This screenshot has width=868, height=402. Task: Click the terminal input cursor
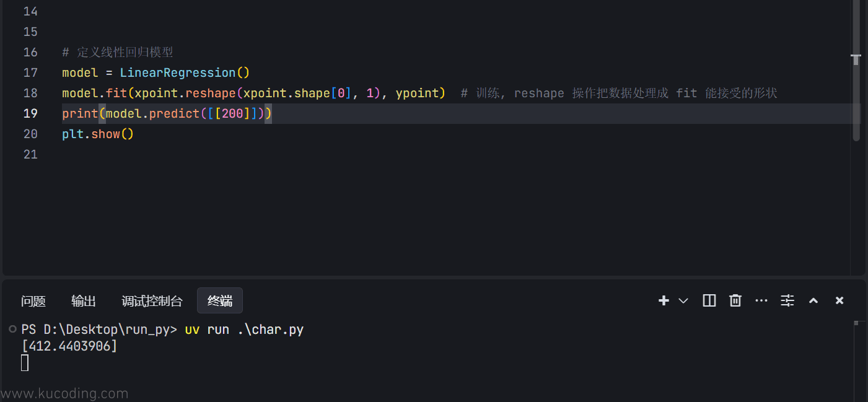coord(25,363)
